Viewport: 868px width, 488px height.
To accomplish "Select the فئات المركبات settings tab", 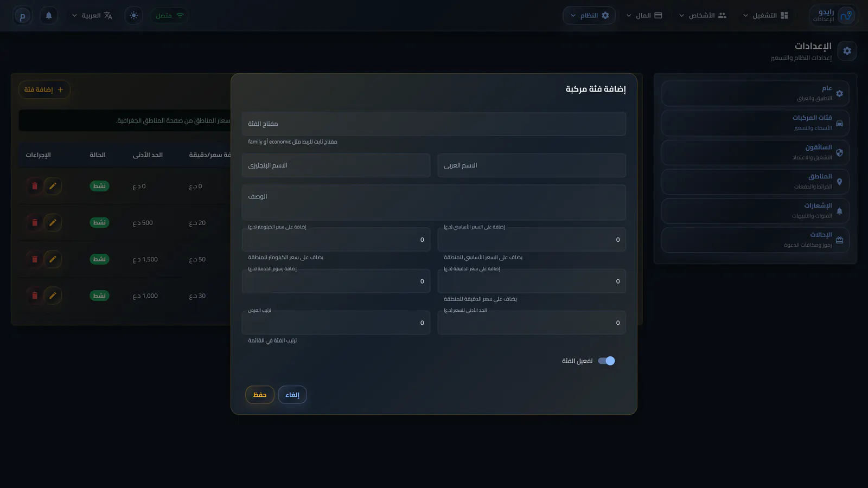I will (x=755, y=123).
